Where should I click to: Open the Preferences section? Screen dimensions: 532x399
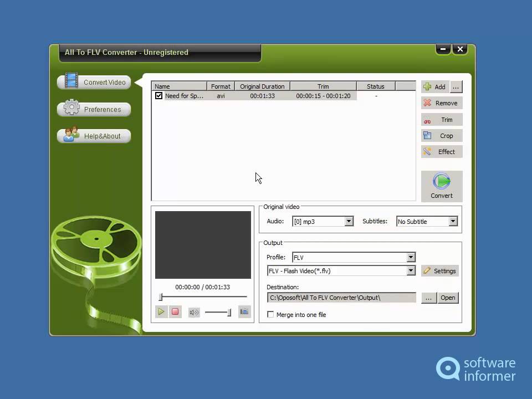click(94, 109)
